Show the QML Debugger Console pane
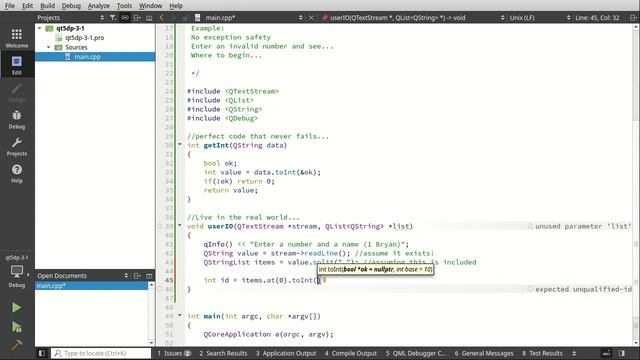 tap(416, 353)
